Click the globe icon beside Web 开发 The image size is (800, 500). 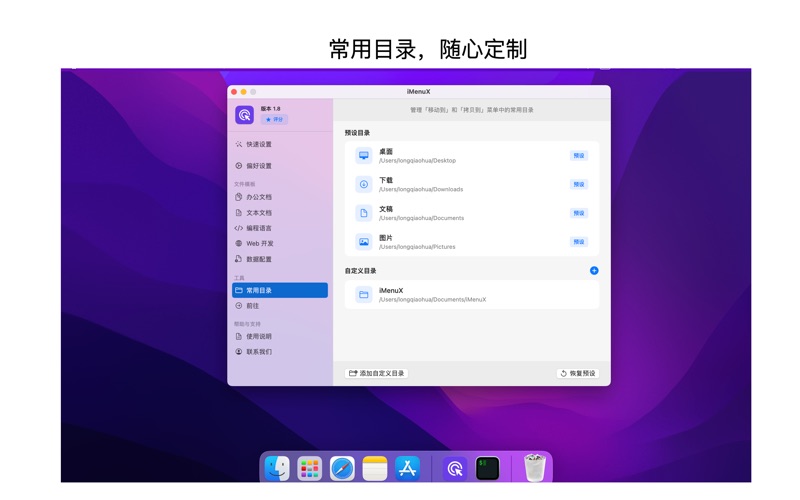(x=238, y=243)
